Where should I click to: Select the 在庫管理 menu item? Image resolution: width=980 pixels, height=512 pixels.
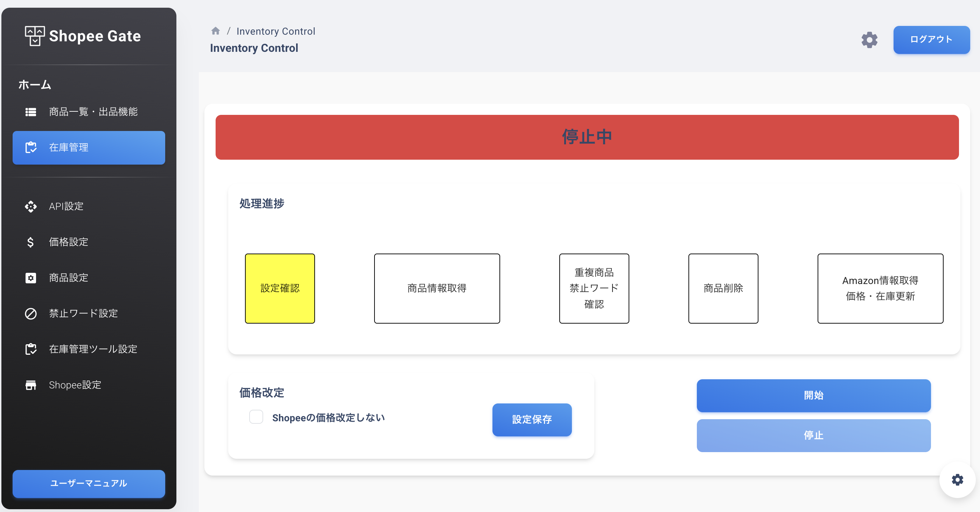[89, 148]
